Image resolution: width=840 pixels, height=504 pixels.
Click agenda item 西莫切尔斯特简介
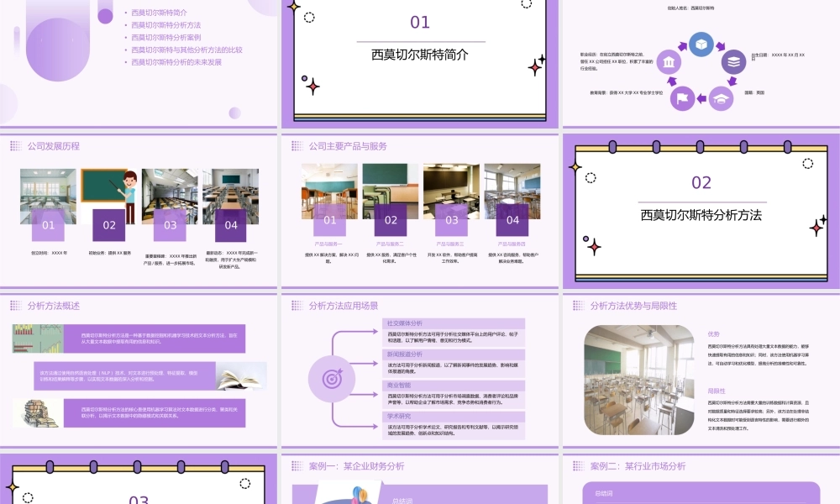click(159, 13)
